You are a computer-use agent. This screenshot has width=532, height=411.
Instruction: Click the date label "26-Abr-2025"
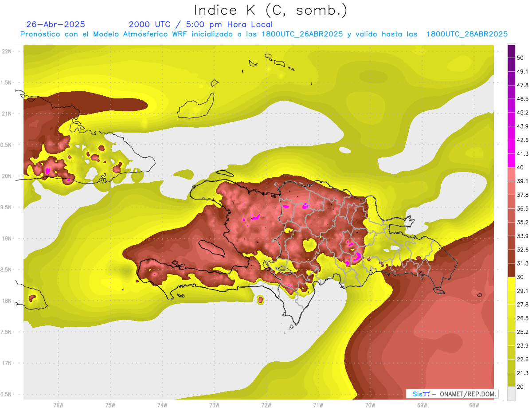coord(56,24)
